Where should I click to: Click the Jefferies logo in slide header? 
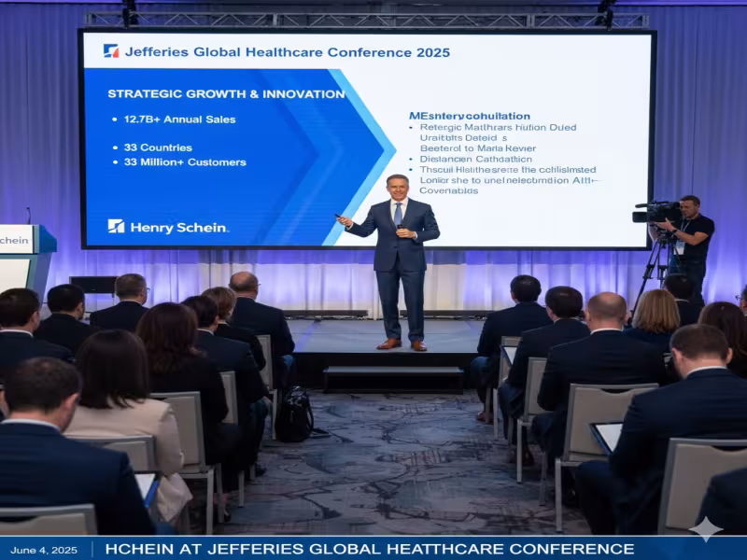coord(111,51)
